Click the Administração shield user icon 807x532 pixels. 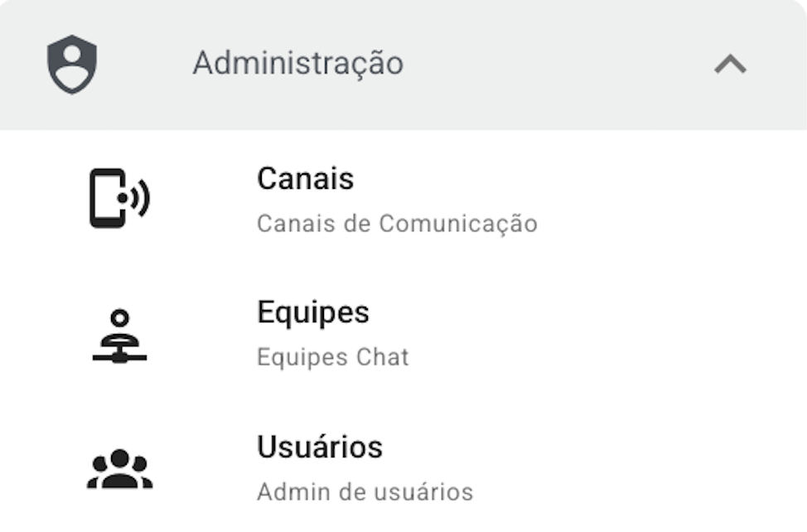point(72,64)
